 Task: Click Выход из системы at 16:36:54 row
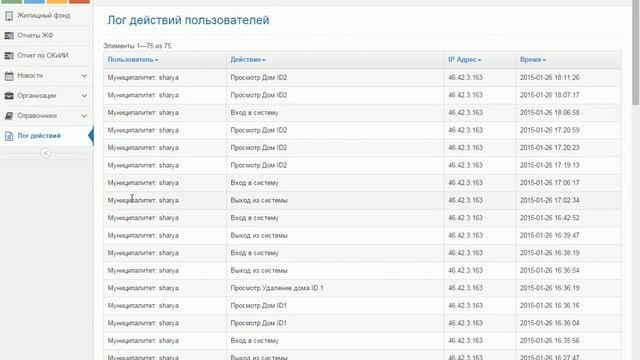click(259, 271)
